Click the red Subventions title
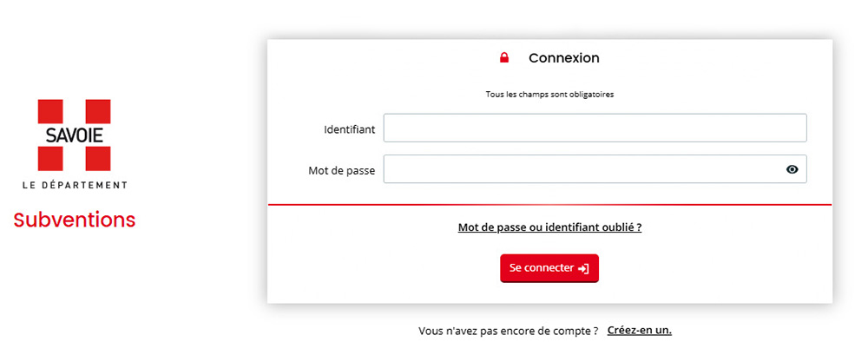This screenshot has width=868, height=342. pos(74,220)
